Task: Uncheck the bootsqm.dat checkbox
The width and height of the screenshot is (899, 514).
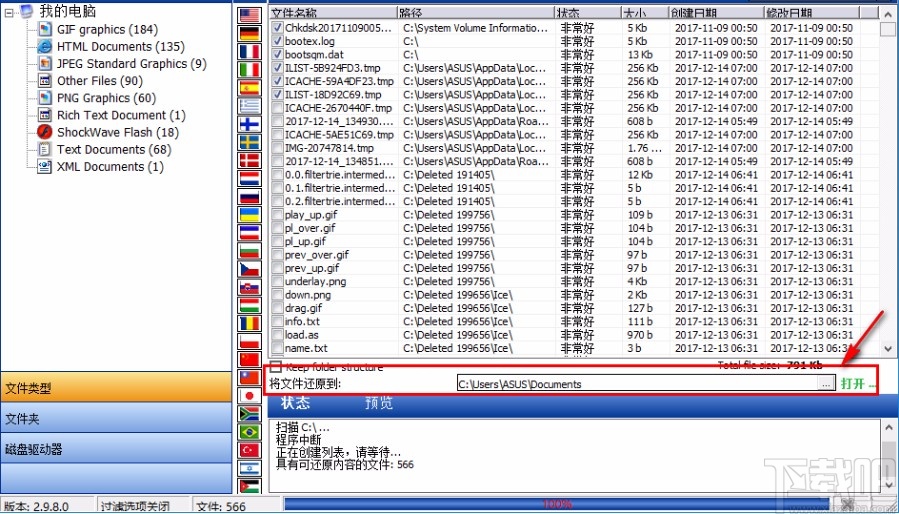Action: [277, 54]
